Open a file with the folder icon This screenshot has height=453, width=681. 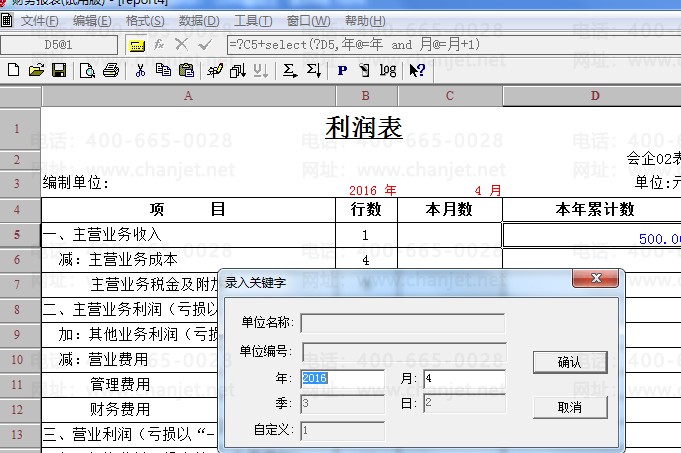(x=36, y=70)
